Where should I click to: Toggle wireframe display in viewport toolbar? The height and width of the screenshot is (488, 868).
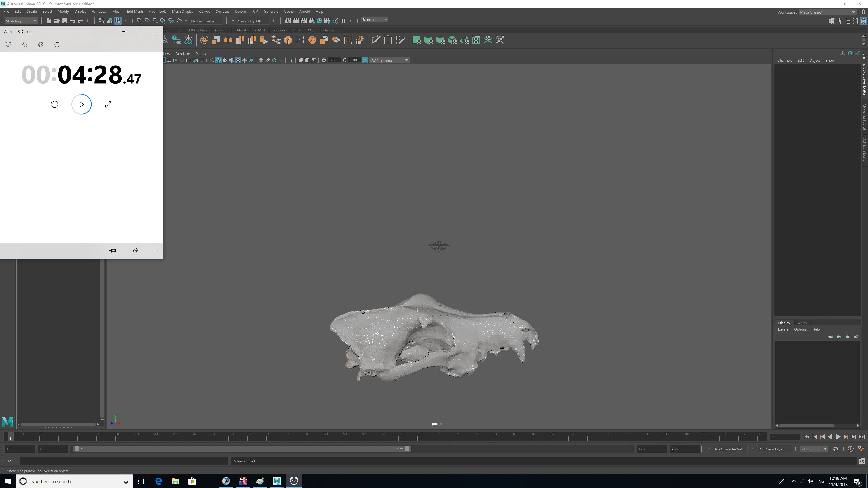[212, 60]
